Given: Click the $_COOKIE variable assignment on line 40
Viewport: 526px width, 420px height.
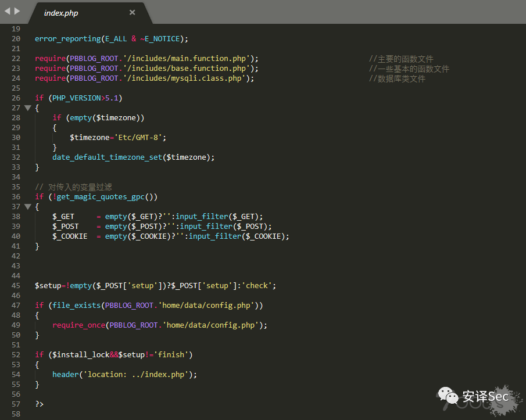Looking at the screenshot, I should point(70,236).
